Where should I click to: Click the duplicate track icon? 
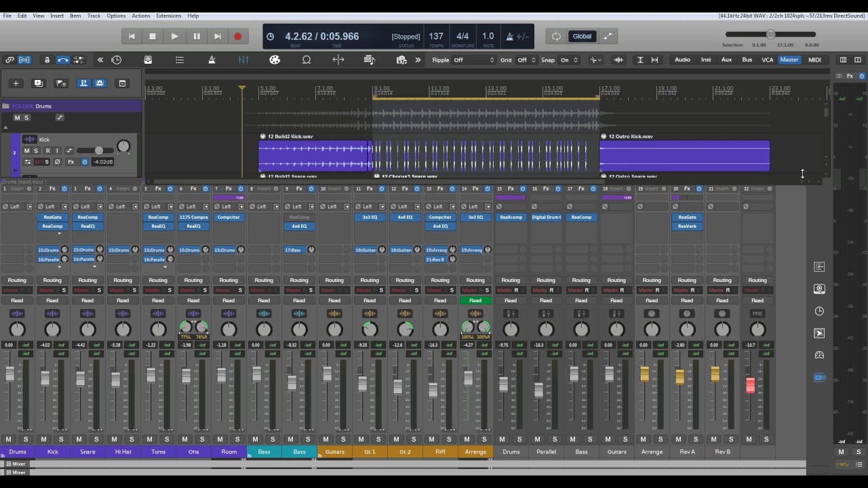39,83
